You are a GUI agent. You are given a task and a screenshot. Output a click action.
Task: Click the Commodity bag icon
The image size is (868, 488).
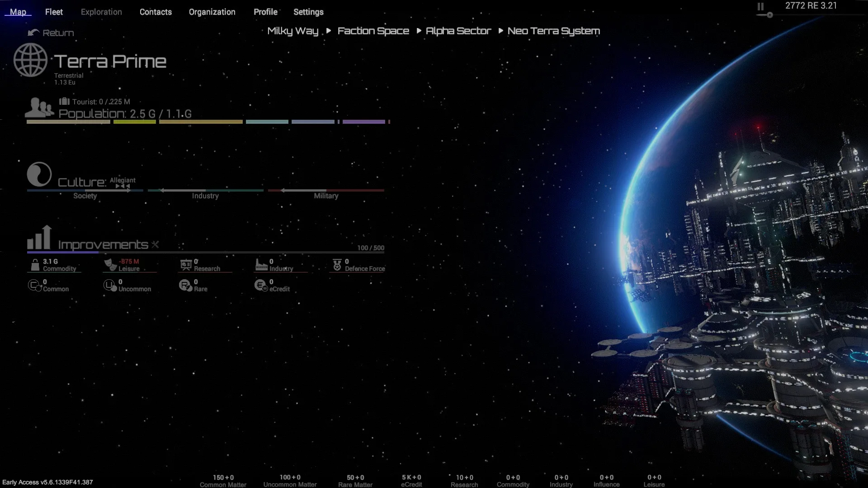35,265
